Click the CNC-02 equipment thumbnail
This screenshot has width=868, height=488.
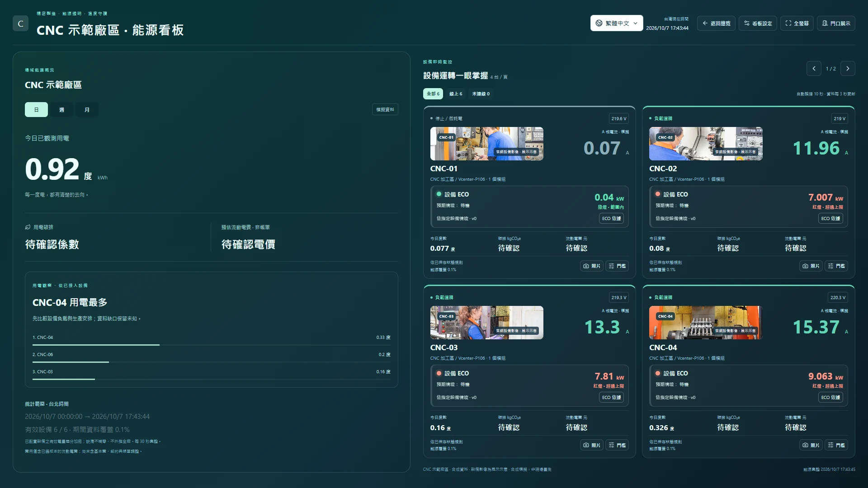(706, 144)
